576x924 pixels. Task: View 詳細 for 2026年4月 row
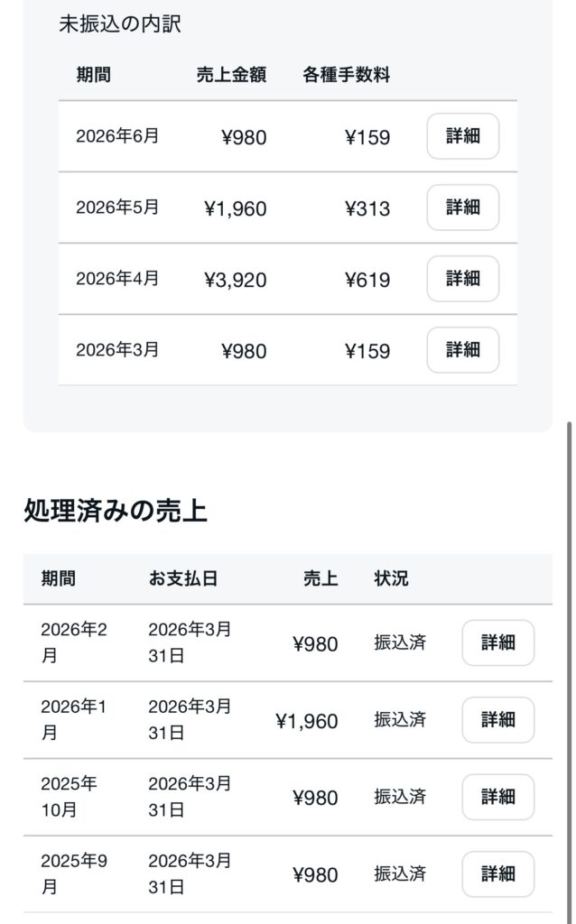(463, 279)
